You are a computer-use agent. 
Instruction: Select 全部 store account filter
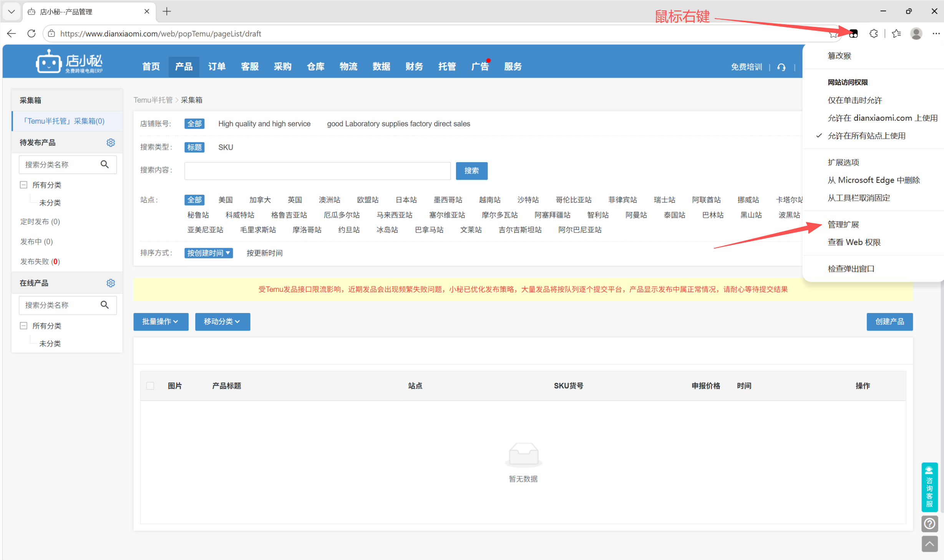coord(194,124)
